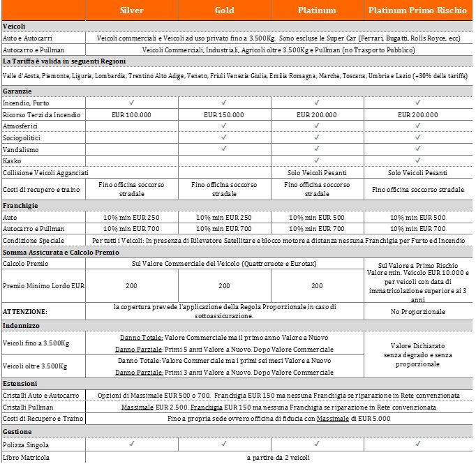Click the Condizione Speciale row label
Viewport: 476px width, 464px height.
[x=34, y=241]
